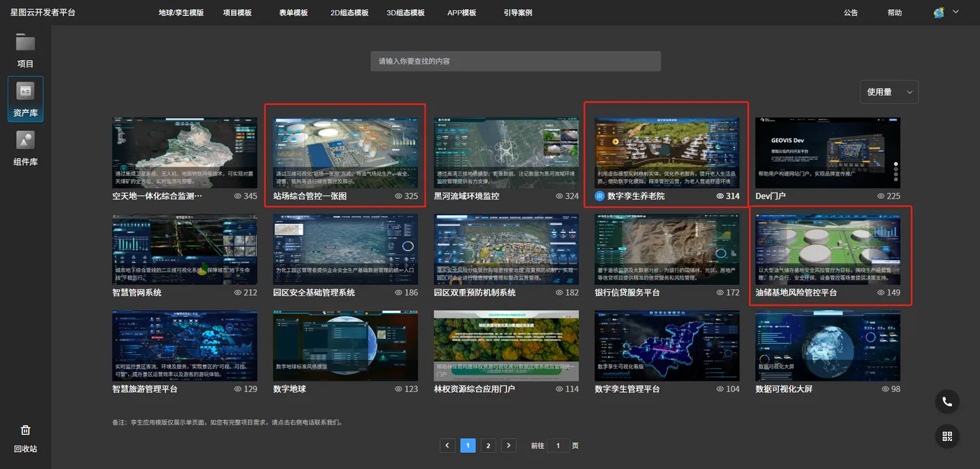The height and width of the screenshot is (469, 980).
Task: Open the 数字孪生养老院 template thumbnail
Action: (667, 153)
